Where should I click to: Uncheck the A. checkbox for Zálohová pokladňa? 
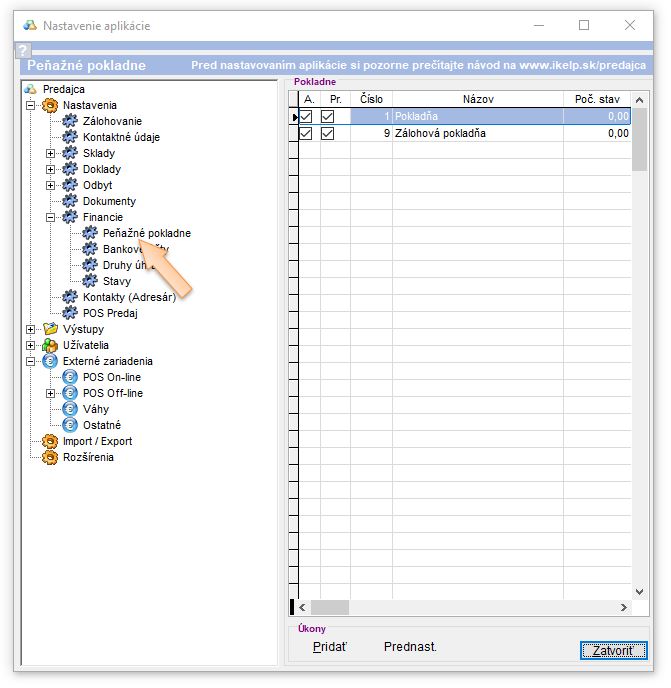307,133
